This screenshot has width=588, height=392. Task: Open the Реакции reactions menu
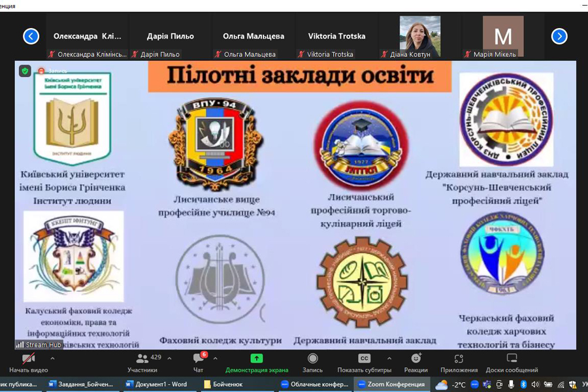416,363
